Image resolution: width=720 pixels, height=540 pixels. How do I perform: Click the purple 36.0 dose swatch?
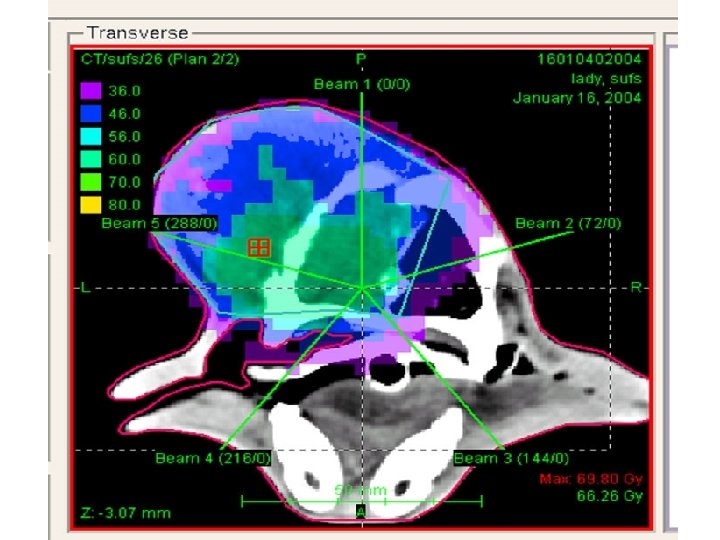pos(91,90)
